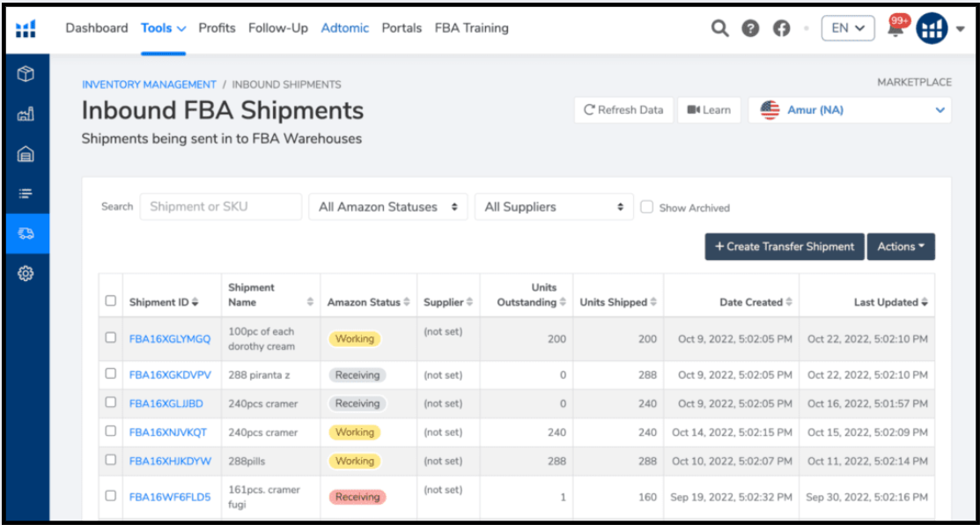Image resolution: width=980 pixels, height=525 pixels.
Task: Tick the select-all checkbox in table header
Action: tap(111, 300)
